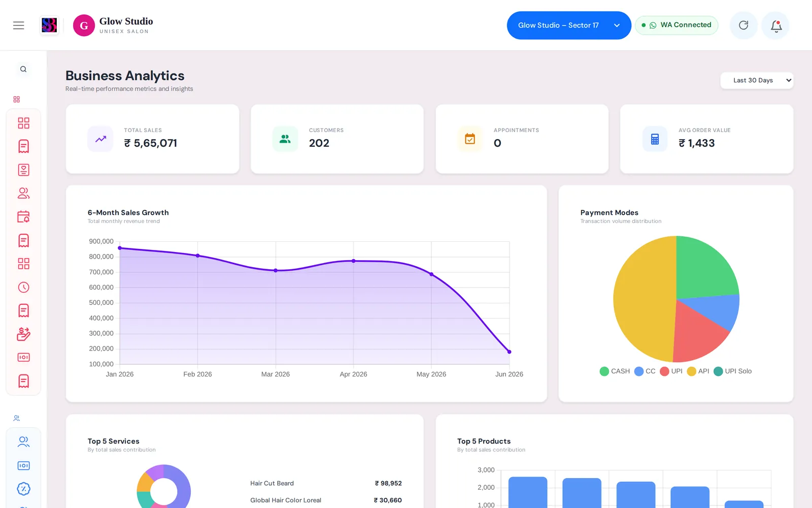The image size is (812, 508).
Task: Click the Jan 2026 data point
Action: (x=120, y=248)
